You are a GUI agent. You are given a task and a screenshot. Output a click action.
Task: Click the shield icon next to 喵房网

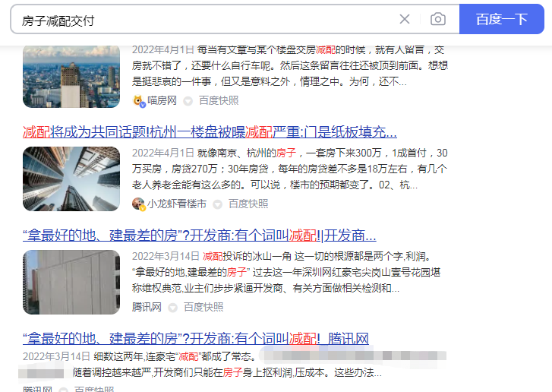click(x=188, y=102)
